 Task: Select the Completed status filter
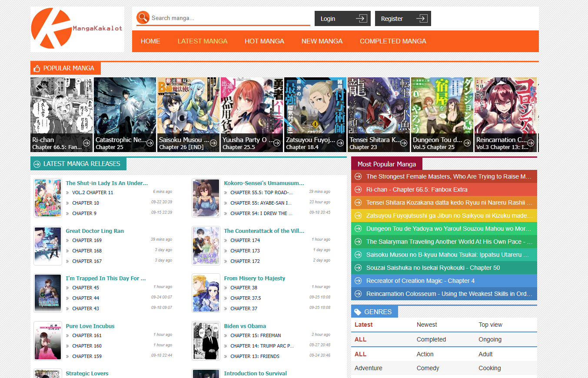[x=431, y=339]
